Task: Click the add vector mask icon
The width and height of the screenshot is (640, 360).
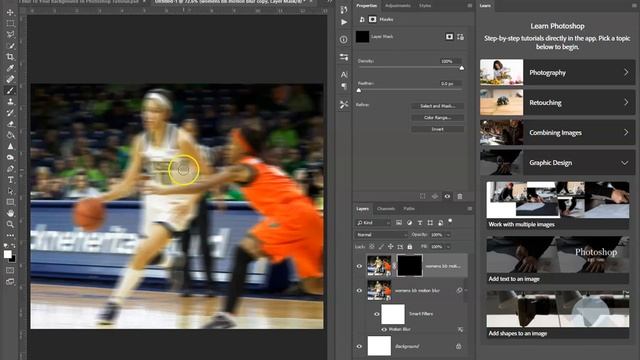Action: [x=460, y=37]
